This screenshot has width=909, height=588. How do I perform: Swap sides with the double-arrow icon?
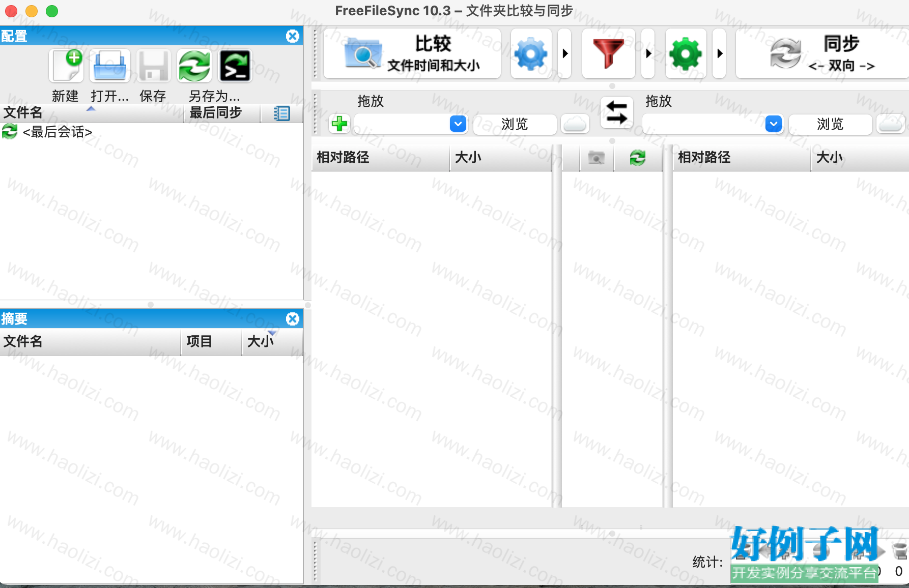pyautogui.click(x=617, y=112)
